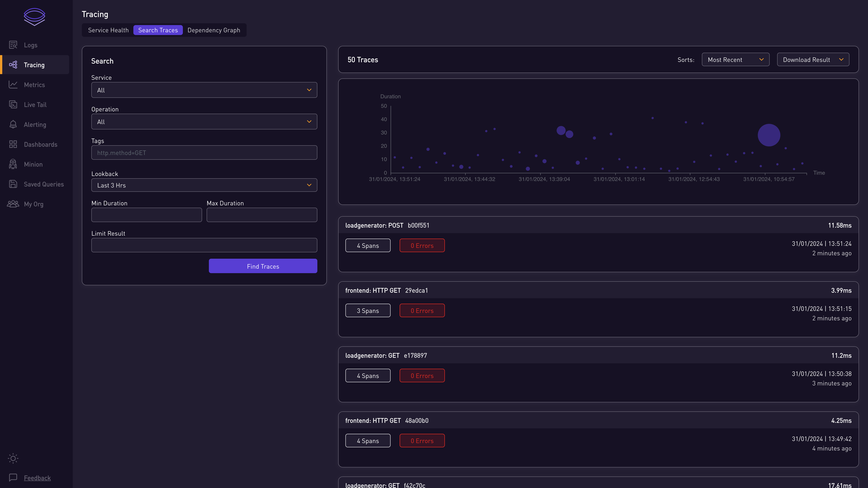Open Live Tail terminal icon
The width and height of the screenshot is (868, 488).
click(x=13, y=104)
